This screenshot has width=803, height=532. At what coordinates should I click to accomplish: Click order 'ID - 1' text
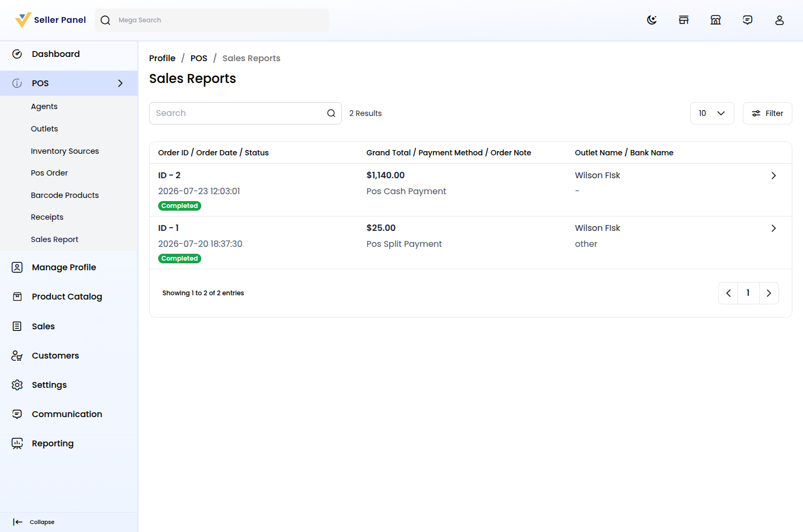(x=168, y=228)
